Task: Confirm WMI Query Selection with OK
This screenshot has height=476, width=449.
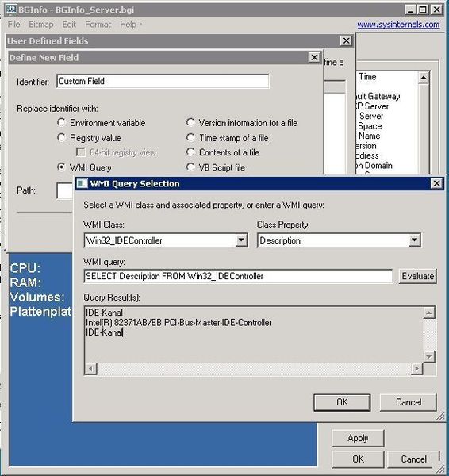Action: [342, 402]
